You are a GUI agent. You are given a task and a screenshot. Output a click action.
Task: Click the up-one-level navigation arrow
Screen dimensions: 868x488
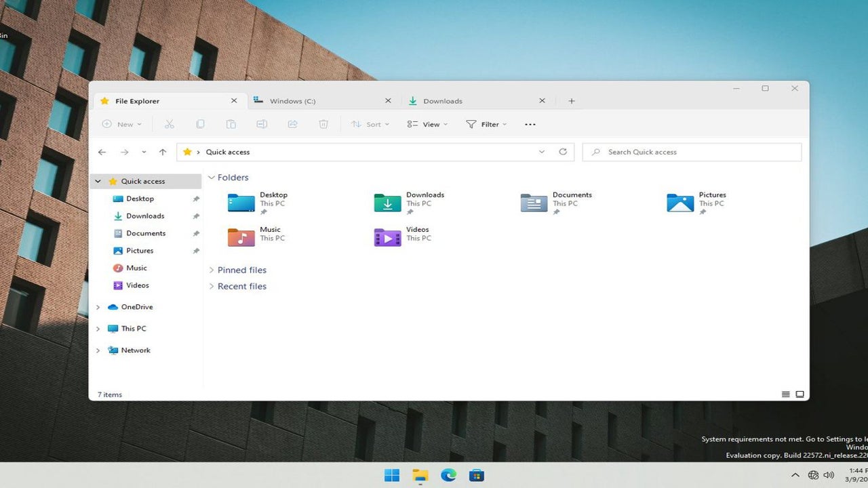163,152
